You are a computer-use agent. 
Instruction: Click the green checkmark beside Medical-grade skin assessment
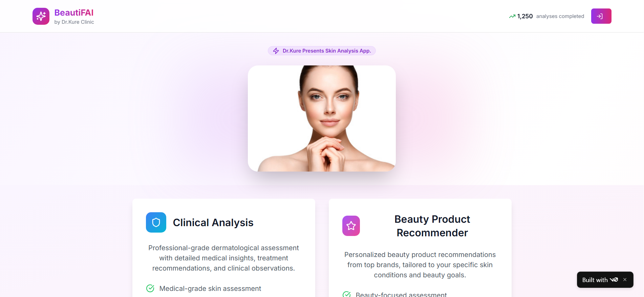click(150, 288)
